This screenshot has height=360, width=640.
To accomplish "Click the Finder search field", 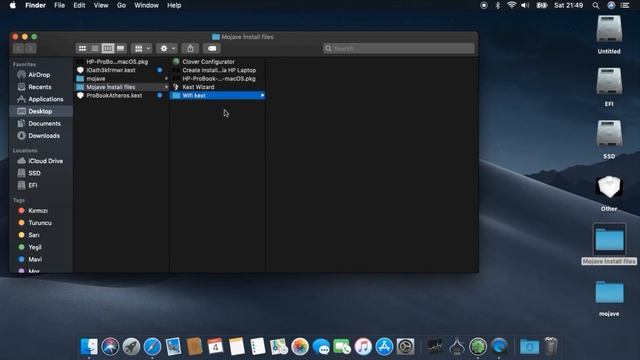I will pos(399,49).
